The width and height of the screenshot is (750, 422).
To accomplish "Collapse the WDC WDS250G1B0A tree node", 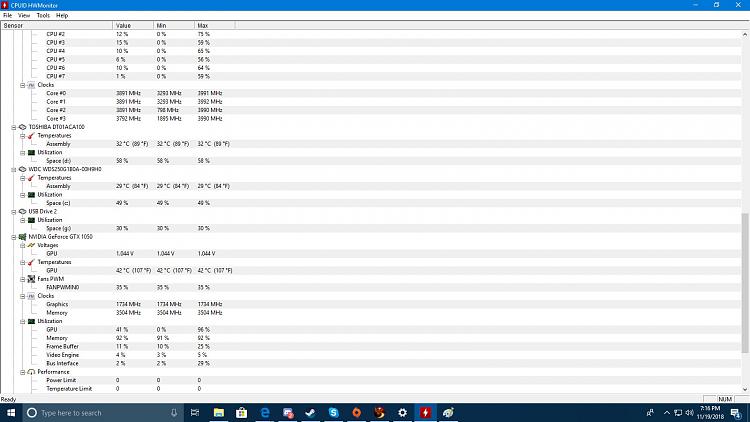I will click(x=14, y=169).
